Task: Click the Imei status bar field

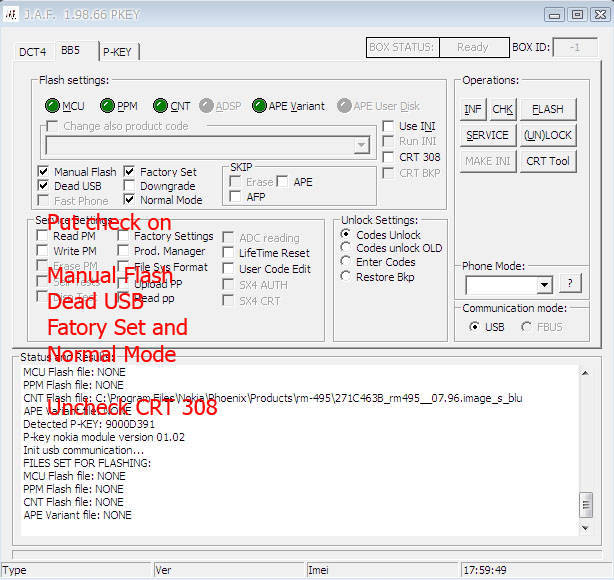Action: (381, 570)
